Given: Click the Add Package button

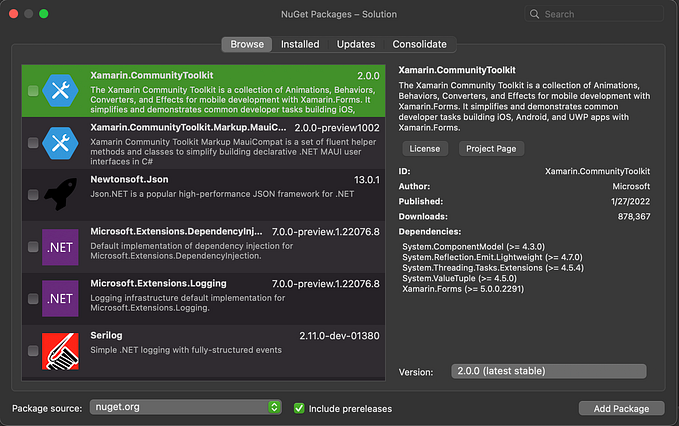Looking at the screenshot, I should tap(621, 409).
